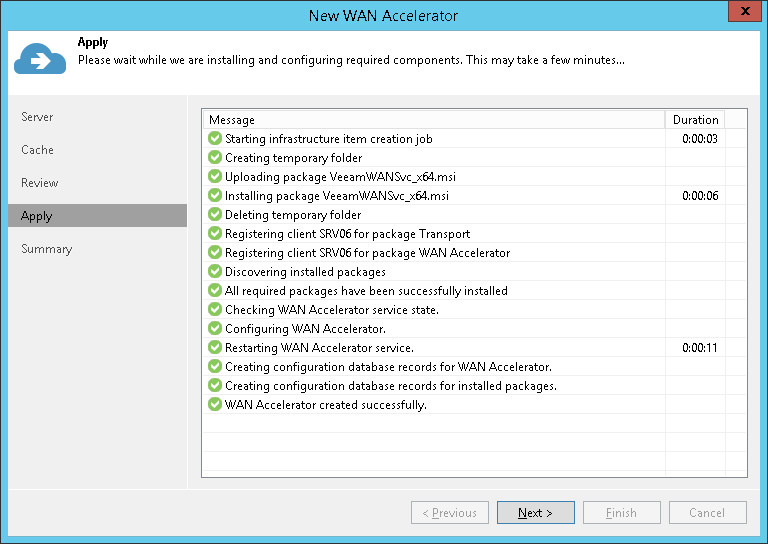This screenshot has height=544, width=768.
Task: Close the New WAN Accelerator dialog
Action: [742, 13]
